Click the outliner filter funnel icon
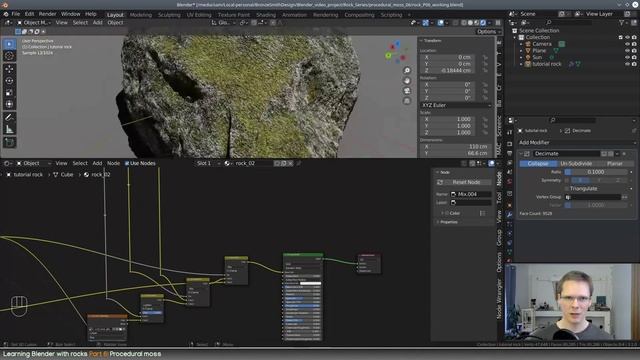The height and width of the screenshot is (360, 640). pos(621,23)
